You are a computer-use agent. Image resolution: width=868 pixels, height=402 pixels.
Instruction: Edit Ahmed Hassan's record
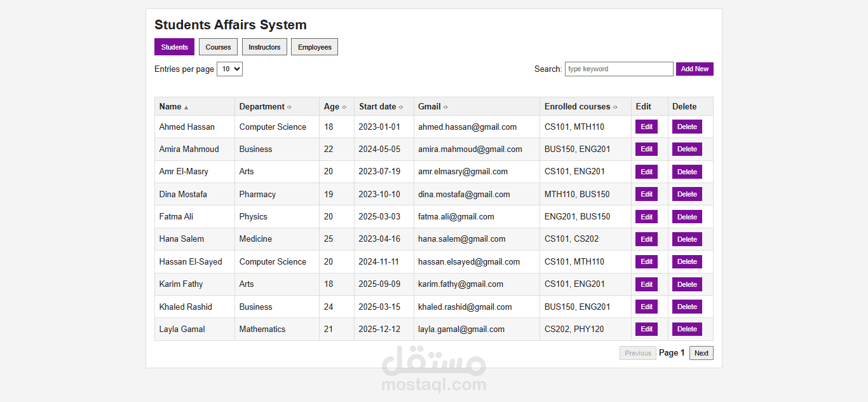point(646,127)
